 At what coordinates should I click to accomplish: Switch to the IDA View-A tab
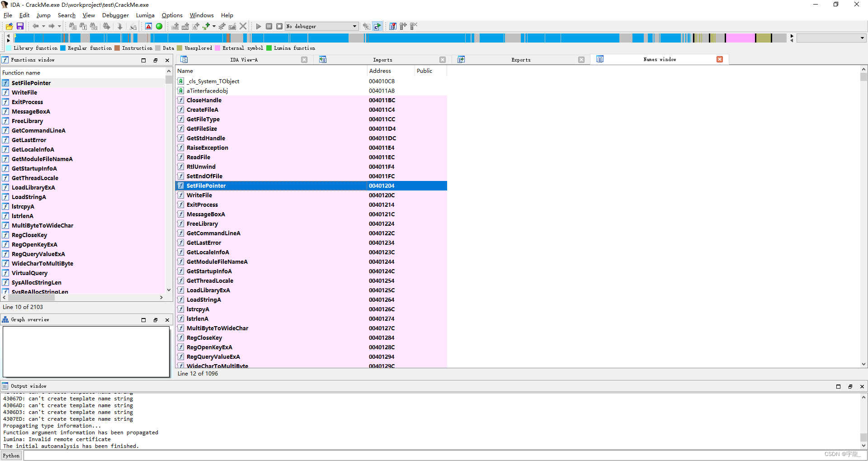tap(244, 60)
